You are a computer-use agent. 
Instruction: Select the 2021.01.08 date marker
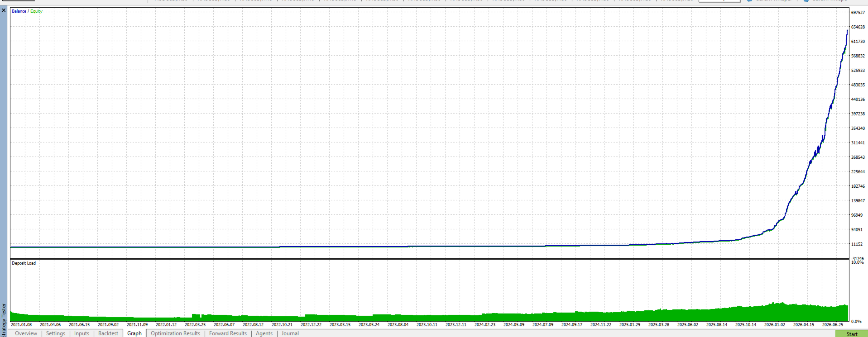(x=21, y=325)
